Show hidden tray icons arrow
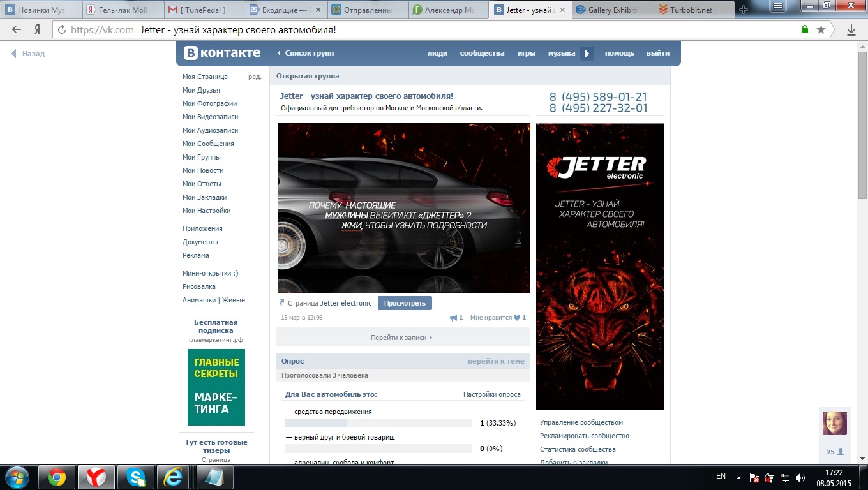868x490 pixels. click(x=739, y=477)
